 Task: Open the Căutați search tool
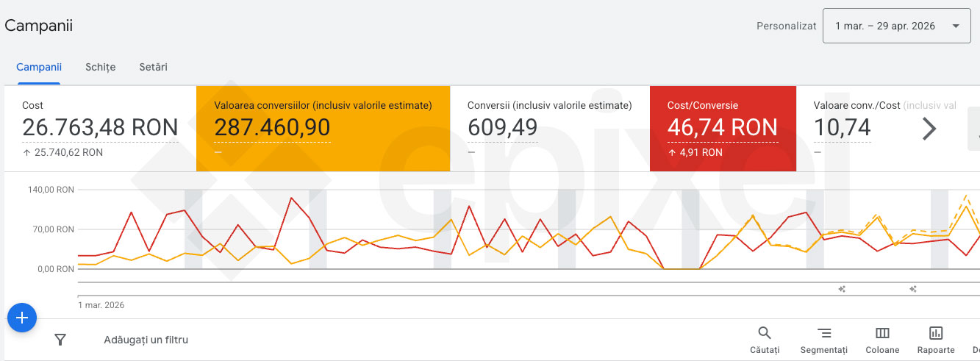(x=765, y=340)
